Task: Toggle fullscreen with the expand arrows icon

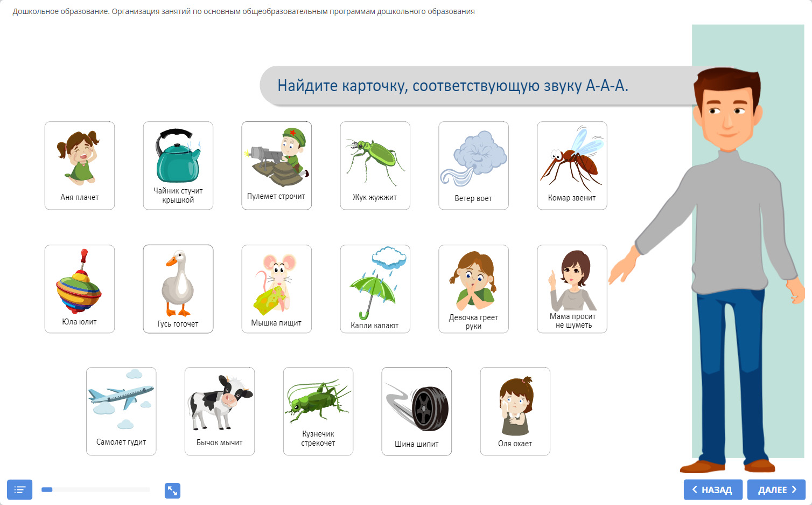Action: click(172, 490)
